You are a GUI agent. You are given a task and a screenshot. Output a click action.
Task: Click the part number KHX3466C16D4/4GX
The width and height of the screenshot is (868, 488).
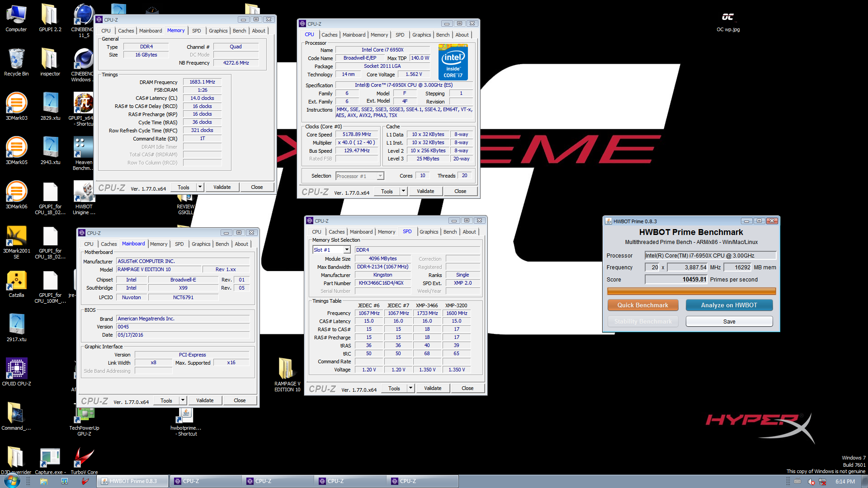[x=382, y=283]
